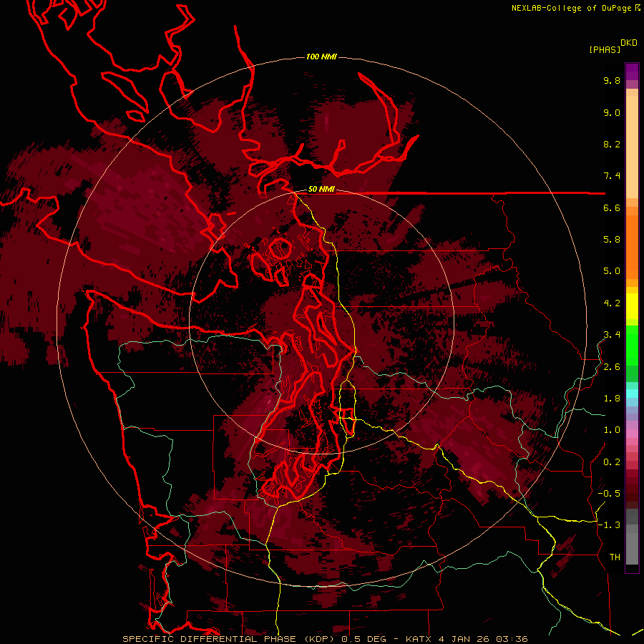Pick the bright green segment of the color bar
644x644 pixels.
coord(632,345)
